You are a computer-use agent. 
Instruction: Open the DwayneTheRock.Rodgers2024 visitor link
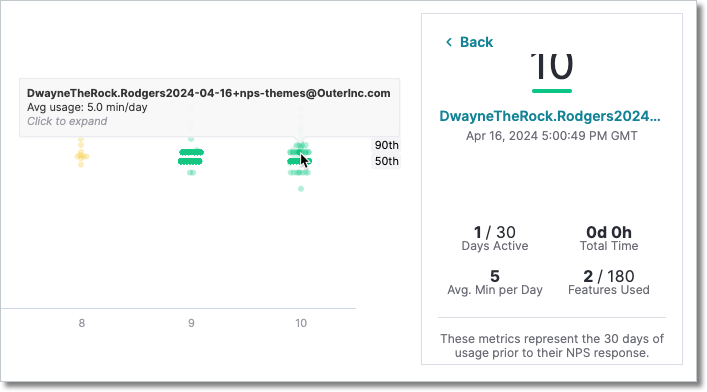pyautogui.click(x=550, y=116)
